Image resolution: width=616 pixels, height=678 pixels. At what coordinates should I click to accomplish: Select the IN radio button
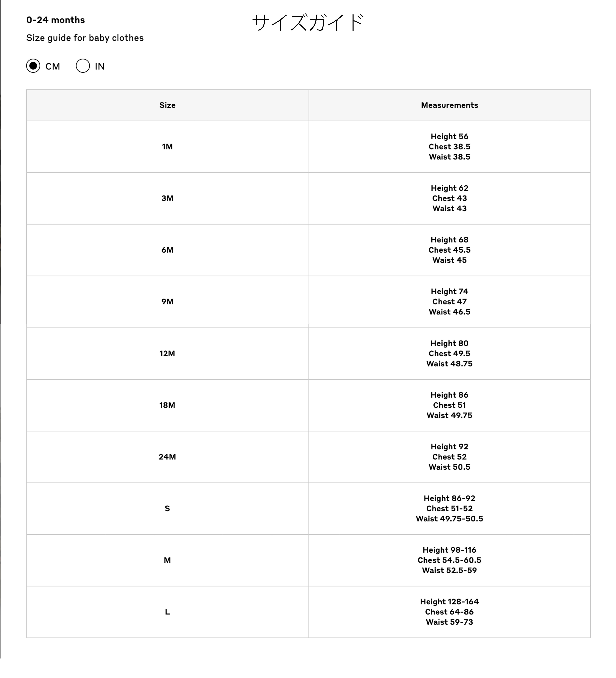coord(83,66)
